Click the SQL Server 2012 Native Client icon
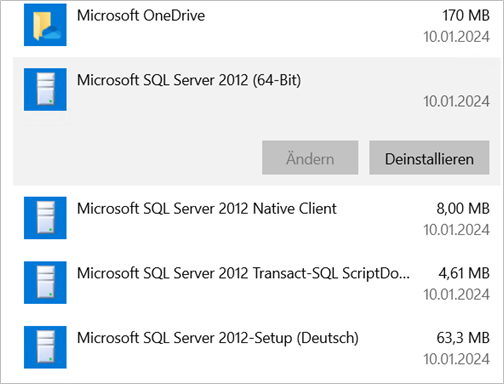The image size is (504, 384). point(45,218)
